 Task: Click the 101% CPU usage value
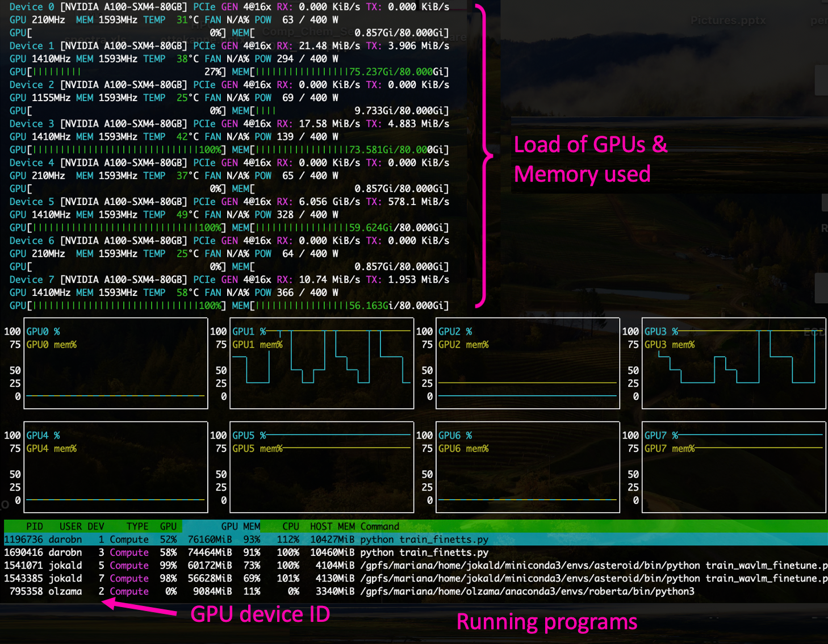tap(288, 578)
